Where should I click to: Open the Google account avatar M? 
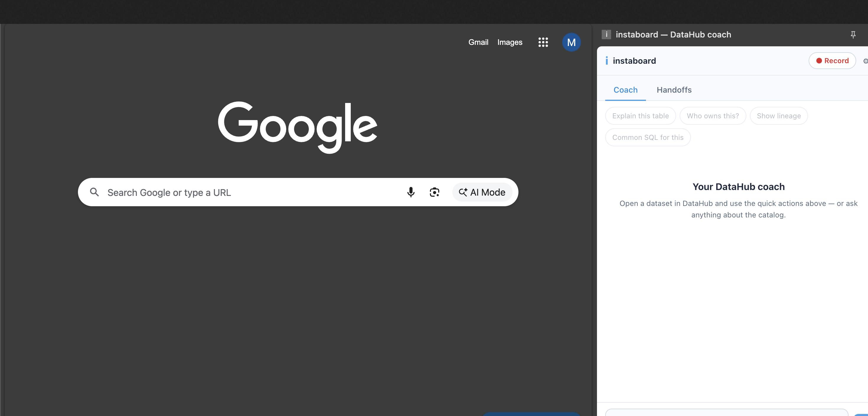coord(571,42)
